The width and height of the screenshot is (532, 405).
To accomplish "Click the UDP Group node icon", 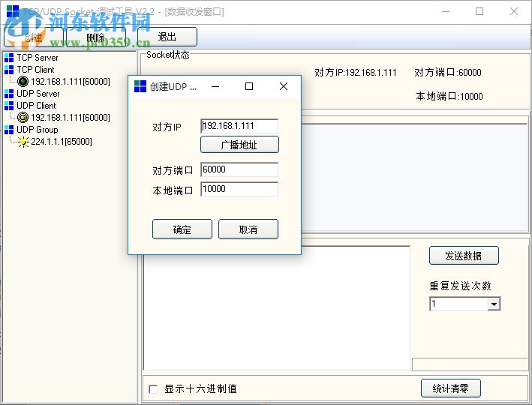I will tap(9, 130).
